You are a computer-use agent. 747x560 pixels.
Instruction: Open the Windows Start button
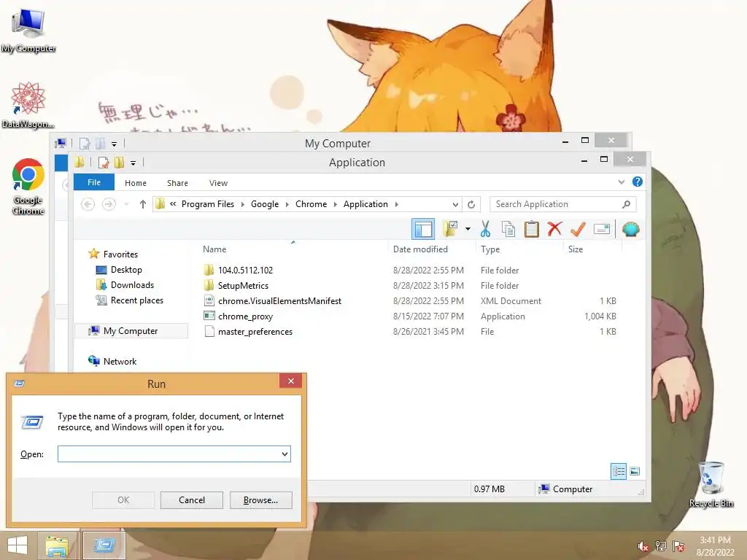coord(18,545)
